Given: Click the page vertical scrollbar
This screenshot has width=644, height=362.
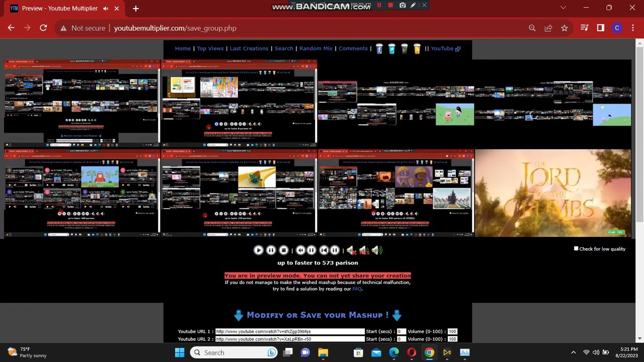Looking at the screenshot, I should tap(639, 191).
